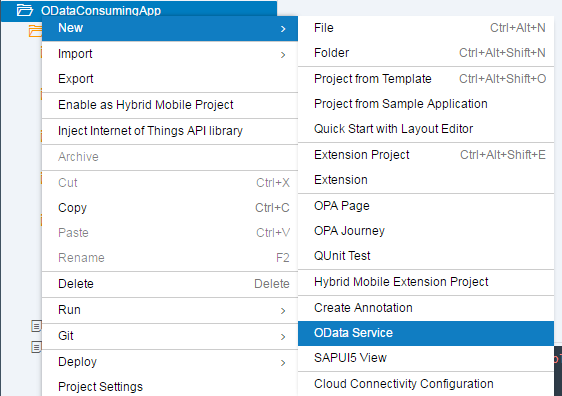Screen dimensions: 562x396
Task: Expand the Deploy submenu
Action: tap(170, 362)
